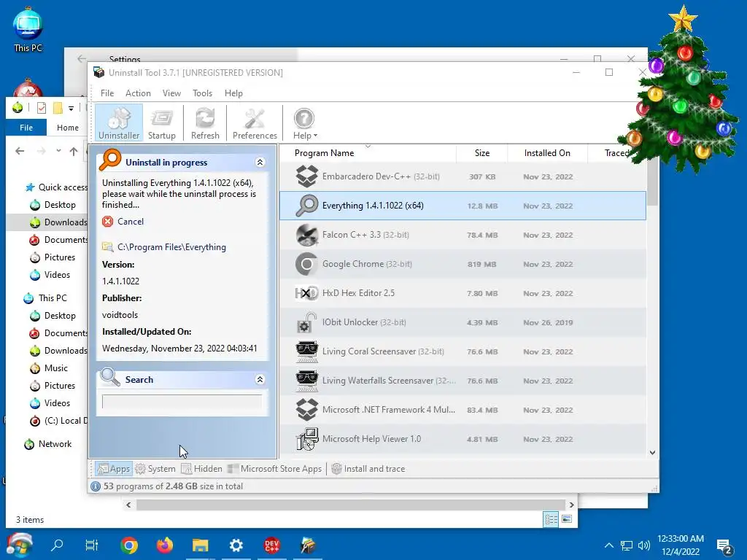This screenshot has width=747, height=560.
Task: Open the Action menu
Action: click(138, 93)
